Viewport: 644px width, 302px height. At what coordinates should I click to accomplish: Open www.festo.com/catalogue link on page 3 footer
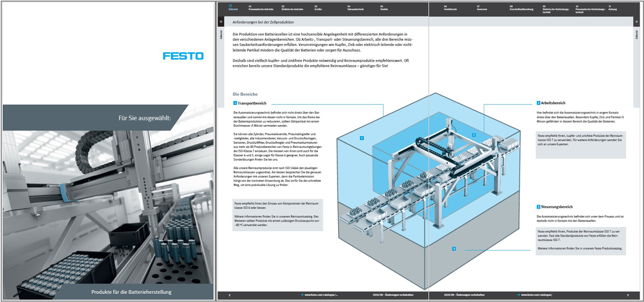point(537,295)
